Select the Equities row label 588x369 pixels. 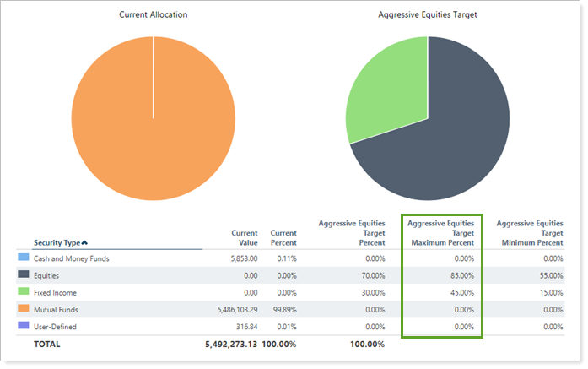click(x=48, y=275)
